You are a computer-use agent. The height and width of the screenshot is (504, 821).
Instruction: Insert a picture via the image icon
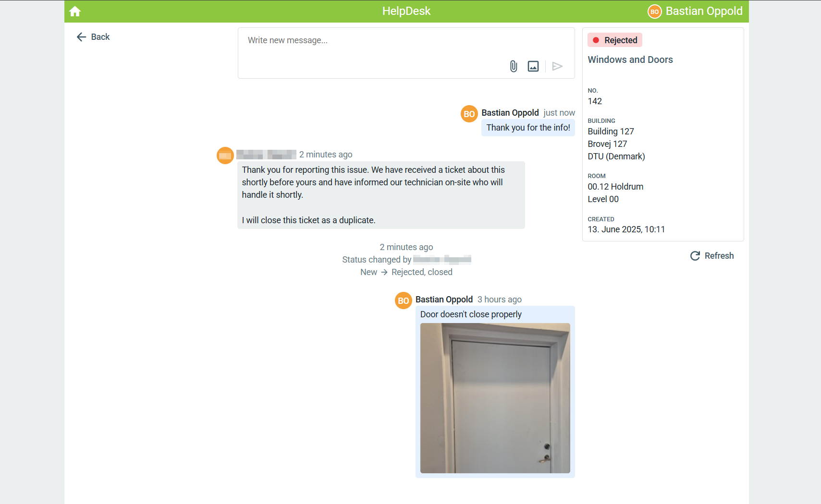[533, 66]
